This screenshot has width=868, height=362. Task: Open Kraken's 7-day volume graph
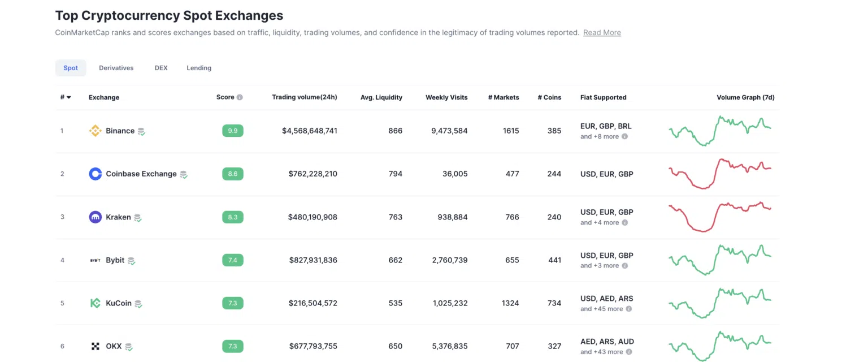point(719,217)
